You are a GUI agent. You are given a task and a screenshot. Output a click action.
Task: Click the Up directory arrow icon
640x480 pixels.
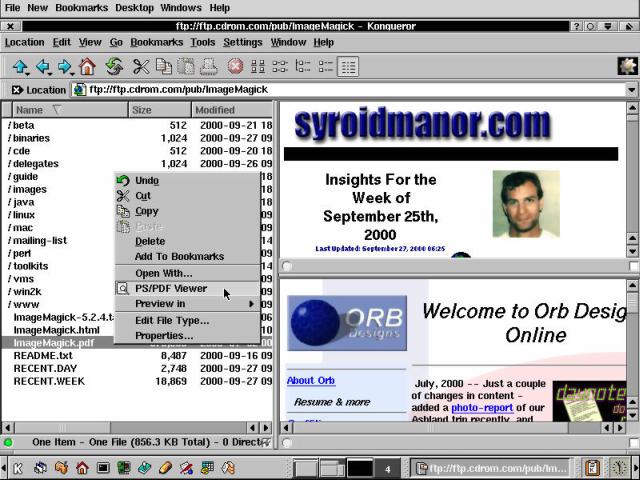coord(21,67)
